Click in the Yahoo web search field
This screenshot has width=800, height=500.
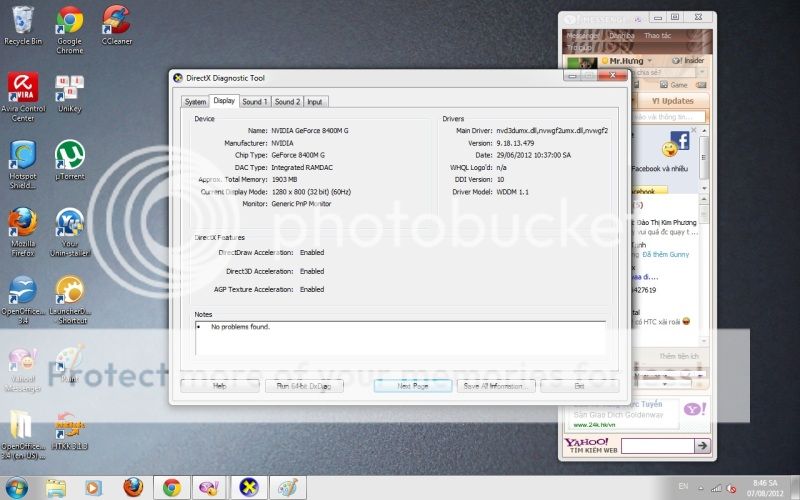(658, 445)
